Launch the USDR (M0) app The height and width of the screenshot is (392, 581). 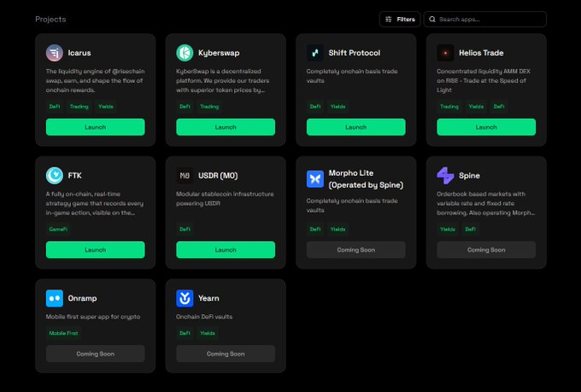tap(226, 249)
